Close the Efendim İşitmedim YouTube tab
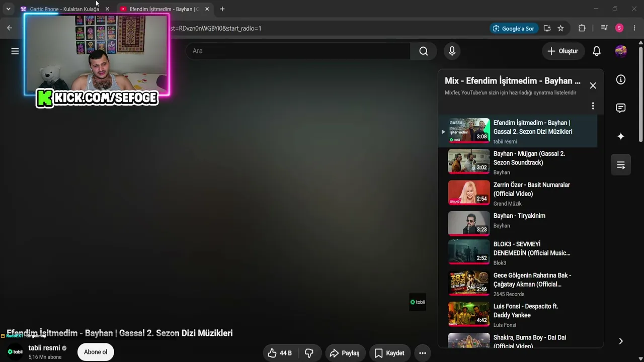Screen dimensions: 644x362 pos(207,9)
